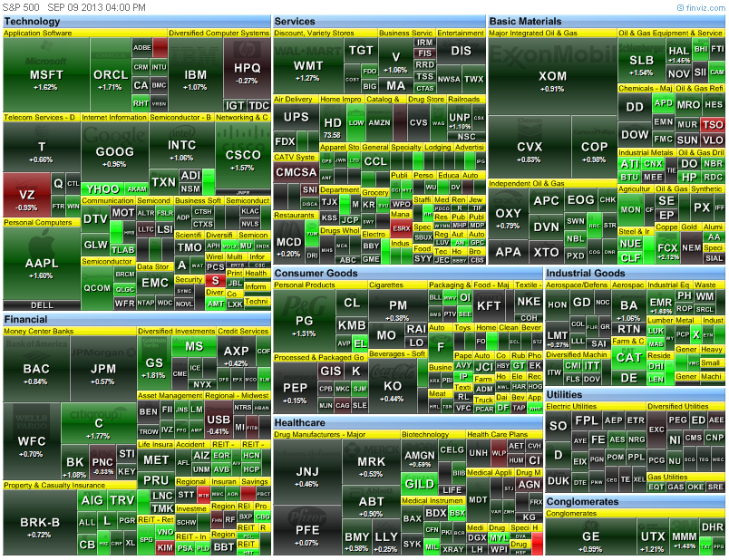Select the UPS Air Delivery tile

pyautogui.click(x=296, y=118)
